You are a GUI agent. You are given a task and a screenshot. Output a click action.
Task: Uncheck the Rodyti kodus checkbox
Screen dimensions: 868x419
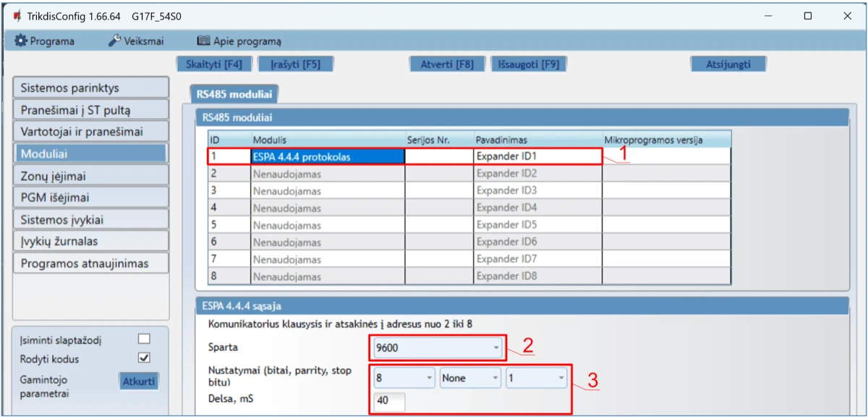tap(144, 358)
